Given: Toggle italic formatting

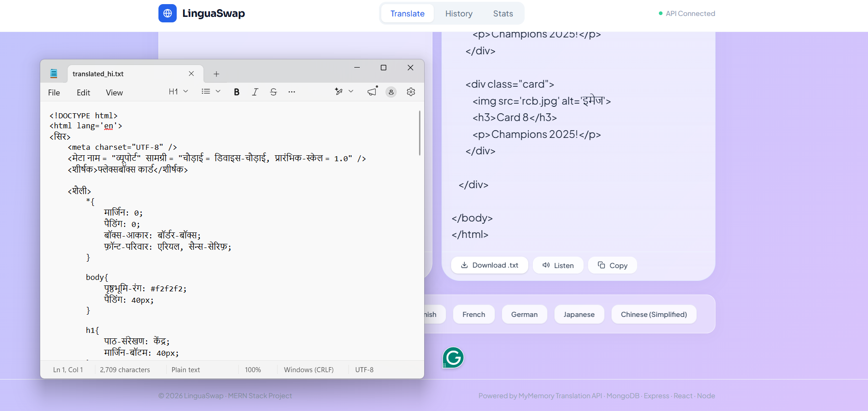Looking at the screenshot, I should (x=255, y=92).
